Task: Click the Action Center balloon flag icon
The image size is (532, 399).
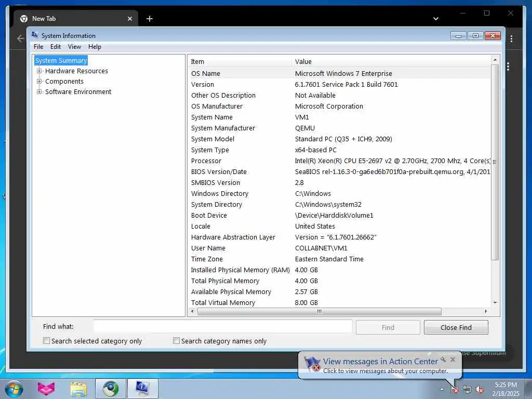Action: (x=312, y=364)
